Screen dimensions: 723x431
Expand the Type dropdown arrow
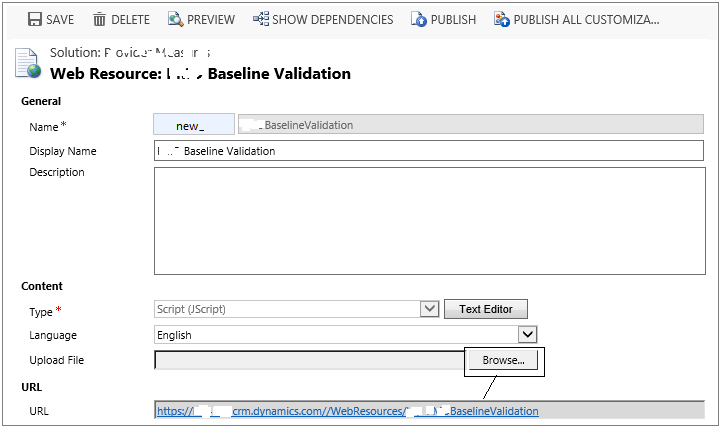click(429, 309)
